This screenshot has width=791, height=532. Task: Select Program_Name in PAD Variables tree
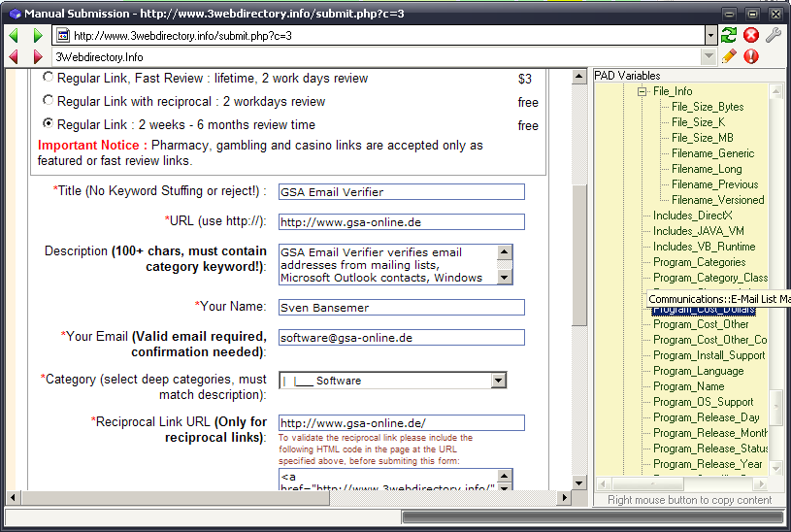[688, 386]
